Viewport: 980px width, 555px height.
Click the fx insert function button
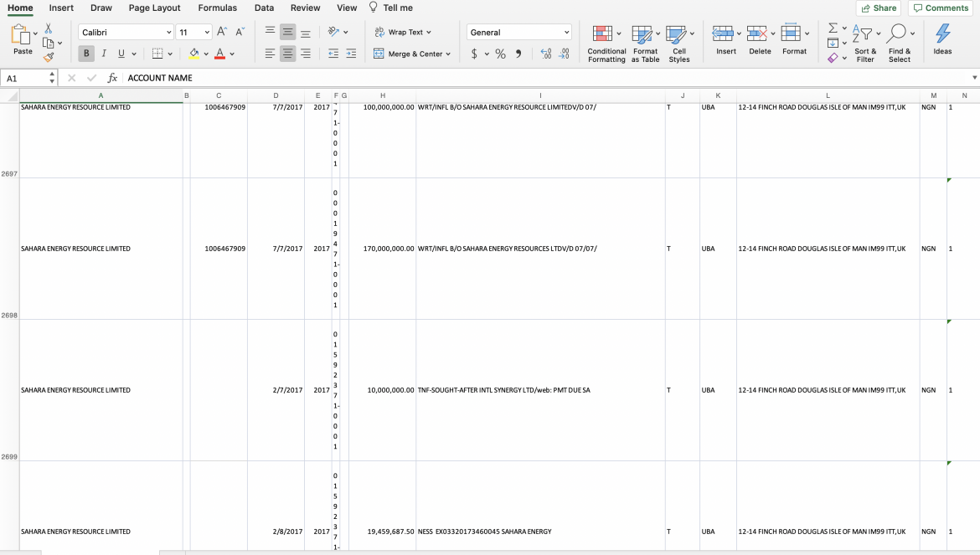click(112, 78)
